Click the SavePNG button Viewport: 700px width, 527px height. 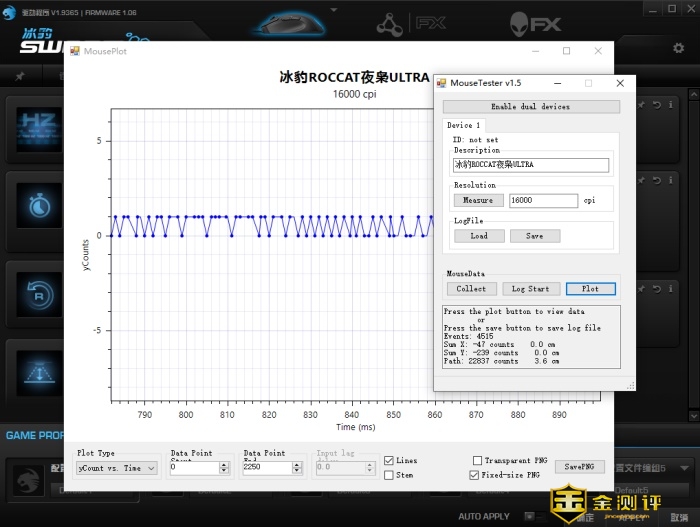click(580, 467)
